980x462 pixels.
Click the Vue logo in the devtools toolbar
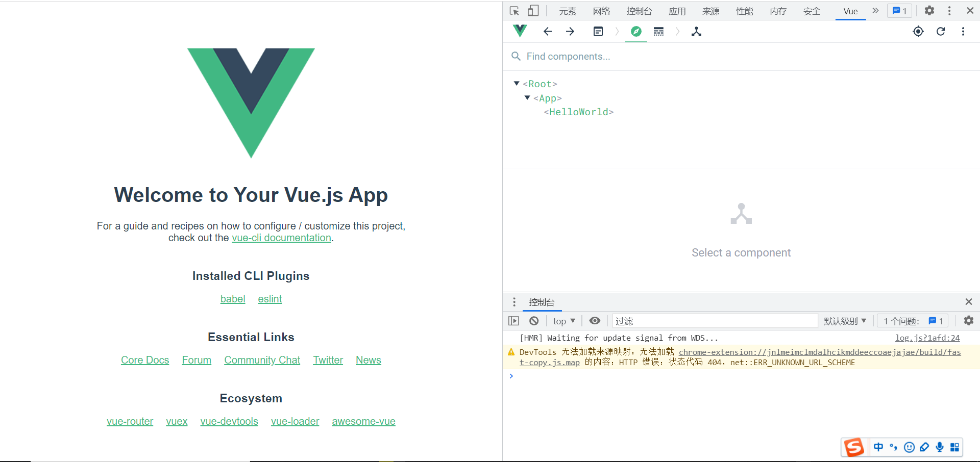(x=519, y=31)
